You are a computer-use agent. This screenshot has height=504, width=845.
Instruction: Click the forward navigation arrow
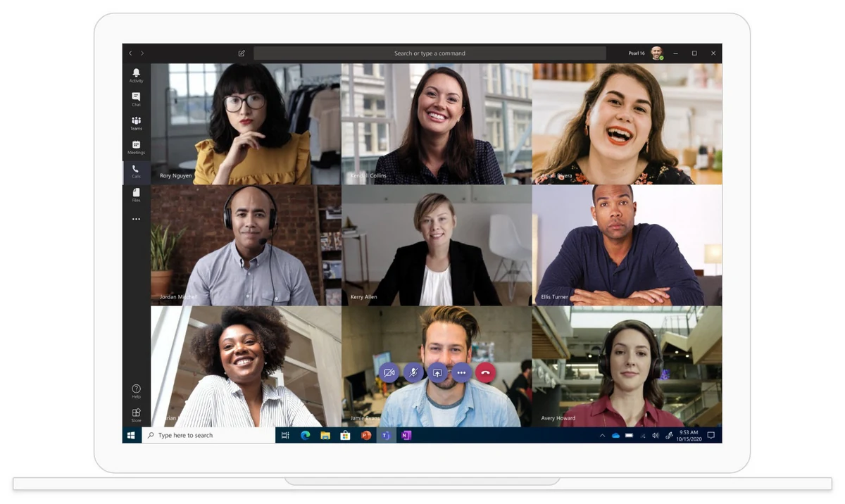click(142, 53)
